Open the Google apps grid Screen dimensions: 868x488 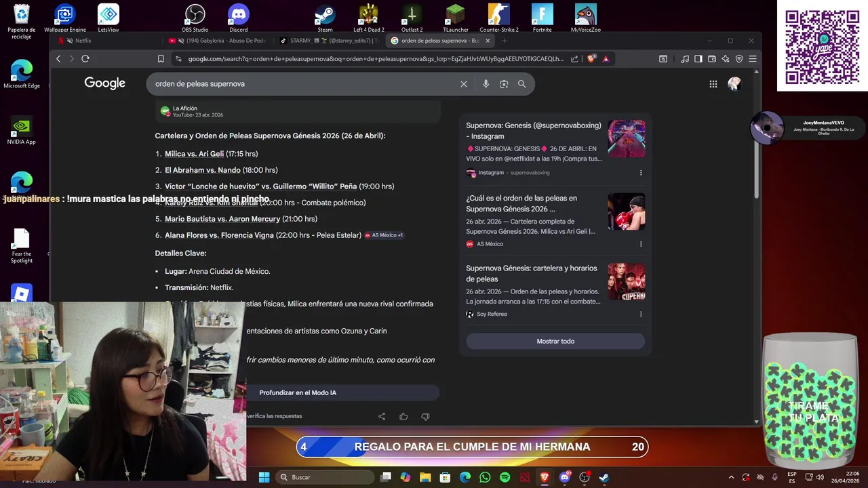[713, 84]
